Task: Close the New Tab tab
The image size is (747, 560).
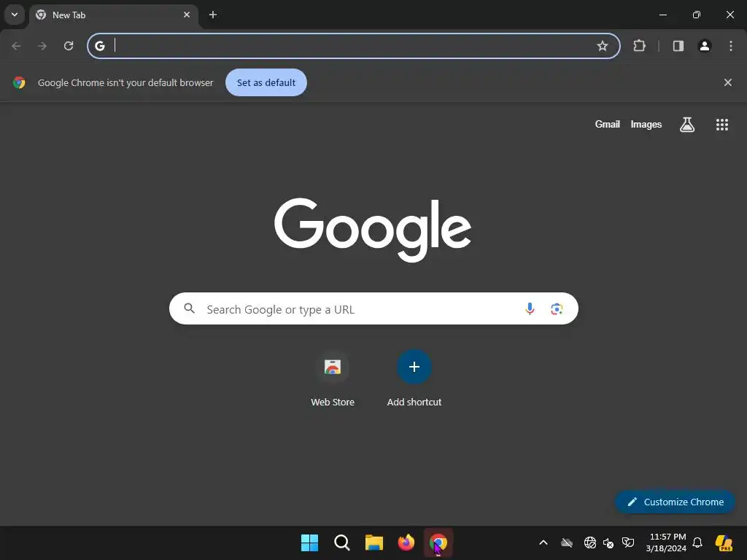Action: pyautogui.click(x=187, y=15)
